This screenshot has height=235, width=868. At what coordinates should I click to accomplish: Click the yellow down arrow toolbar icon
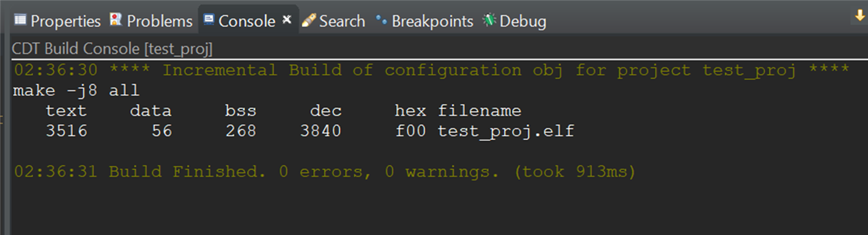tap(859, 18)
